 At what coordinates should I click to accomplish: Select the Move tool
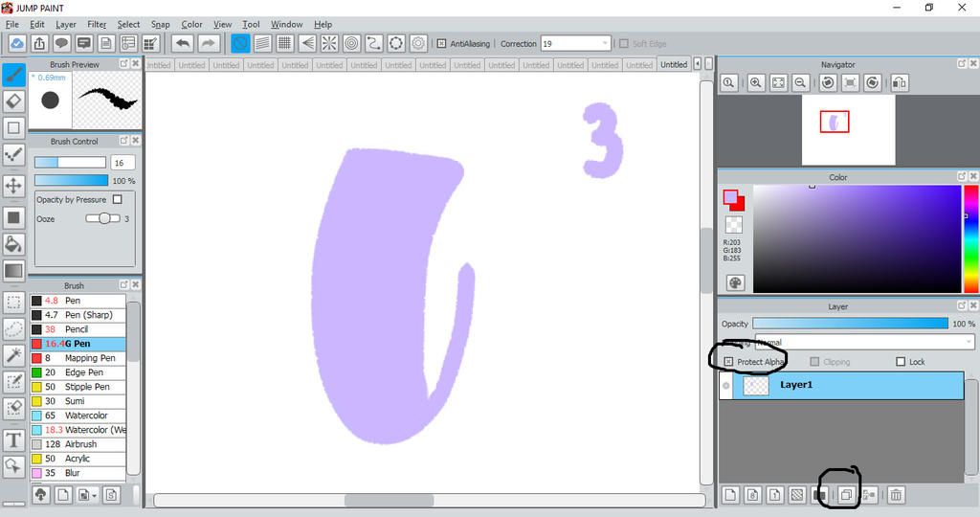coord(13,186)
